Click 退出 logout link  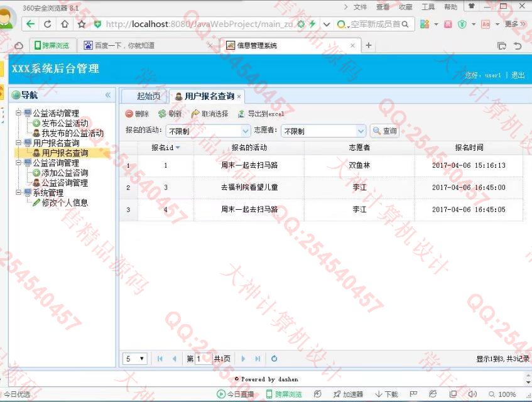point(518,75)
